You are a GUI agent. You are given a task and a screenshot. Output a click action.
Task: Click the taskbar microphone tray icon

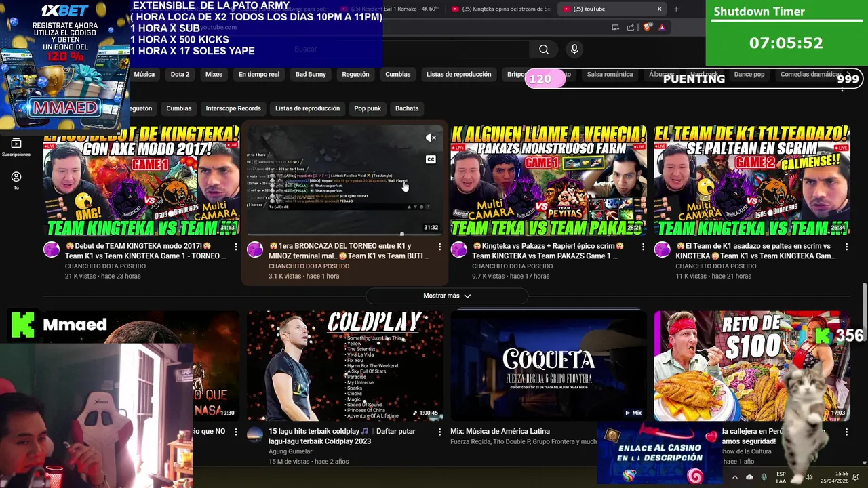764,477
